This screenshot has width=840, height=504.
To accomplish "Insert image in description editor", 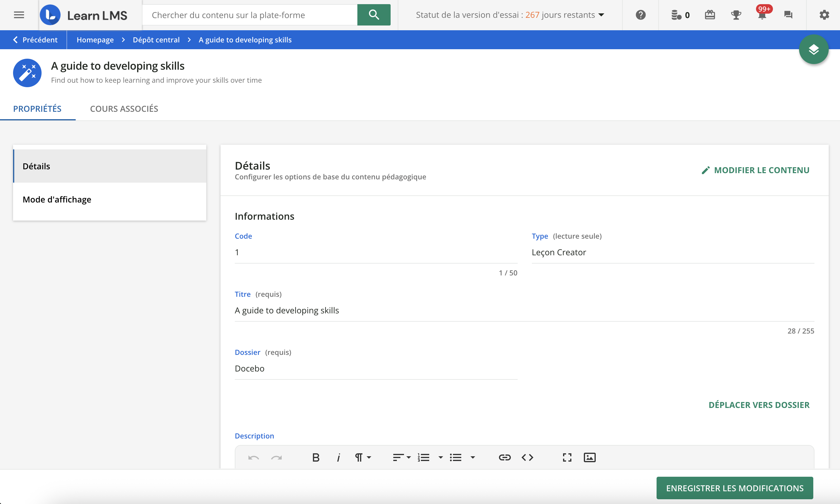I will point(589,457).
